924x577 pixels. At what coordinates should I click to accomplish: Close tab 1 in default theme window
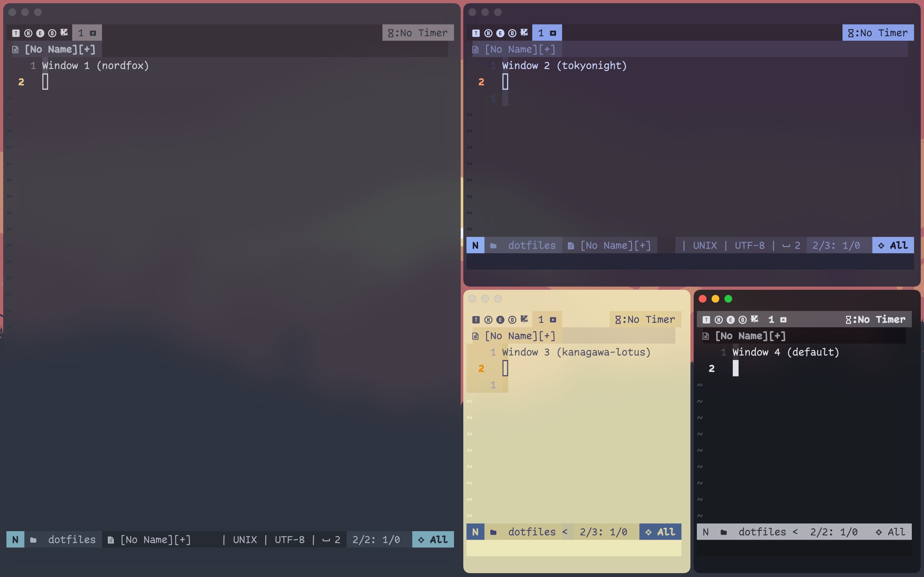(x=783, y=320)
